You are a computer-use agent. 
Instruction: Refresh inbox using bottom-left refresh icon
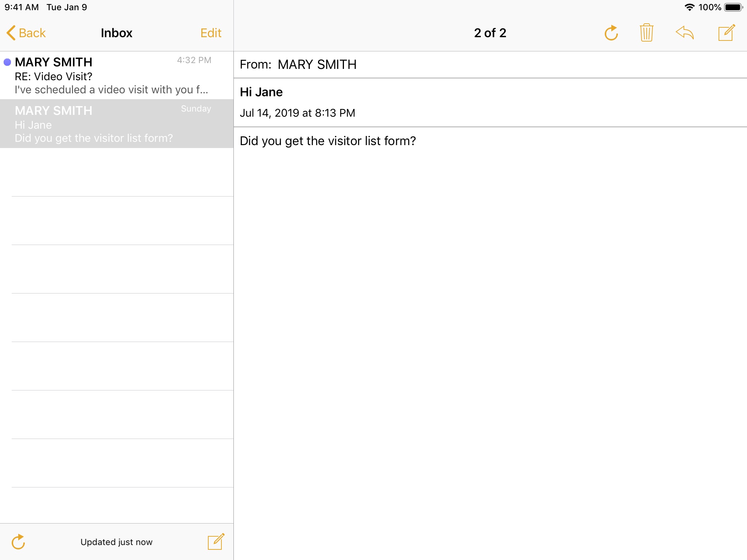point(18,542)
